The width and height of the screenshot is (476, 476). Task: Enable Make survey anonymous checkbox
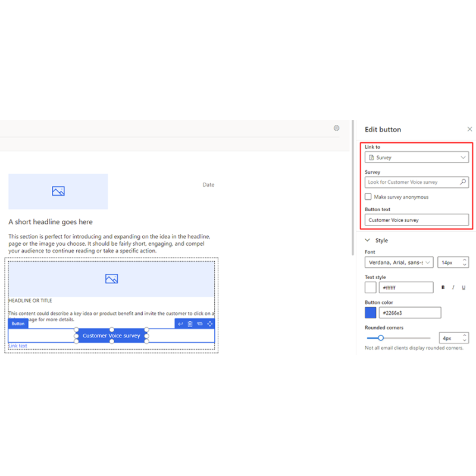pos(368,197)
